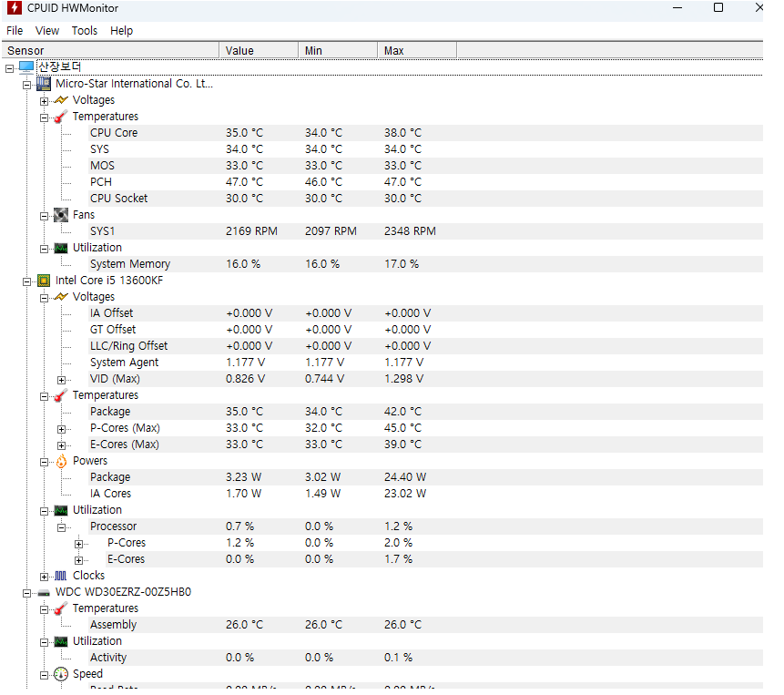The width and height of the screenshot is (784, 695).
Task: Collapse the 산장보더 root node
Action: 9,68
